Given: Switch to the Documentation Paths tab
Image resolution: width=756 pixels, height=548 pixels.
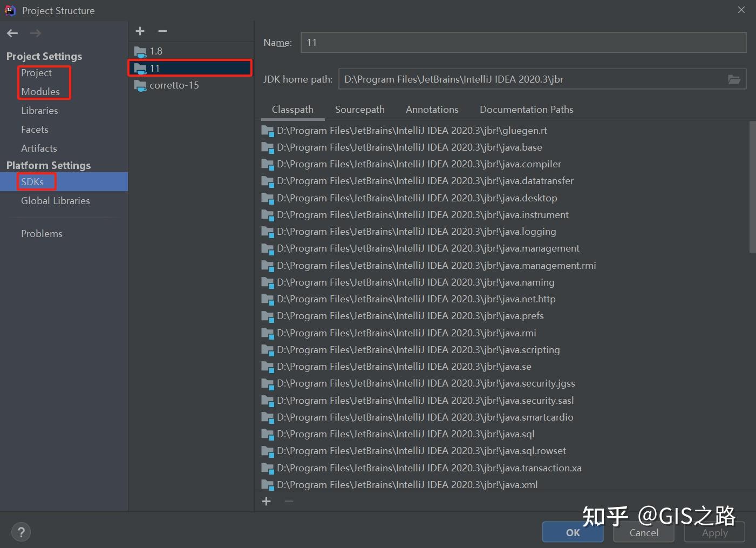Looking at the screenshot, I should (x=527, y=110).
